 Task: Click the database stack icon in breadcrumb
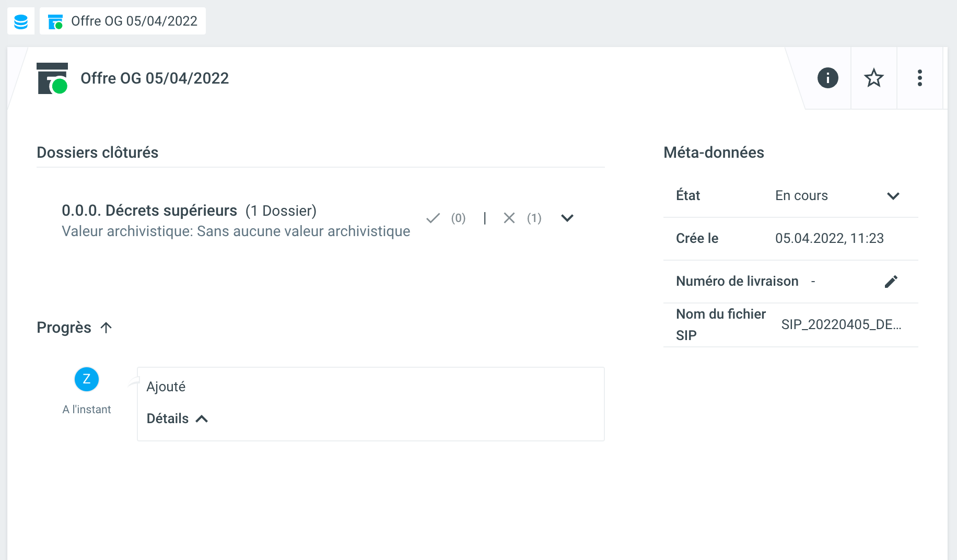tap(21, 21)
